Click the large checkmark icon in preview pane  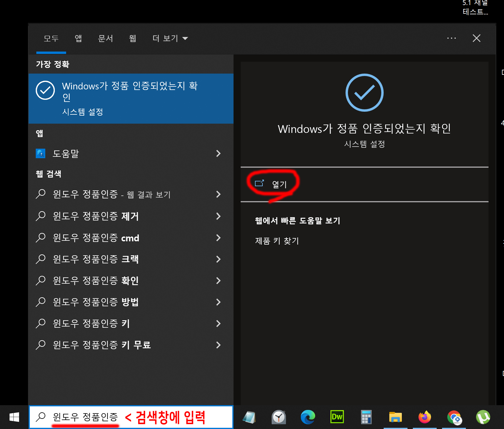tap(364, 93)
